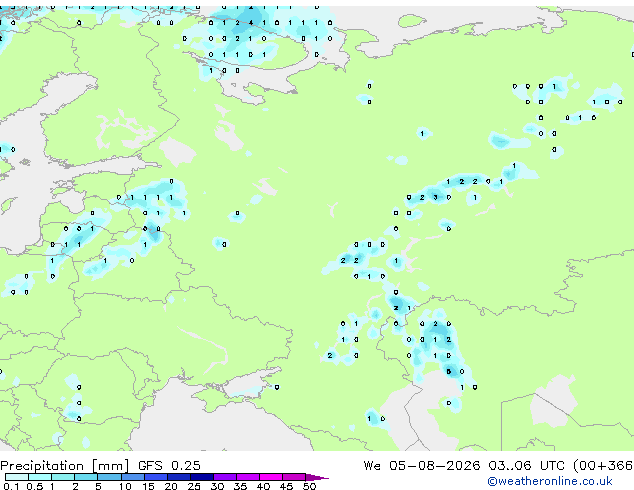Select the 2–5 mm legend color swatch

point(86,477)
